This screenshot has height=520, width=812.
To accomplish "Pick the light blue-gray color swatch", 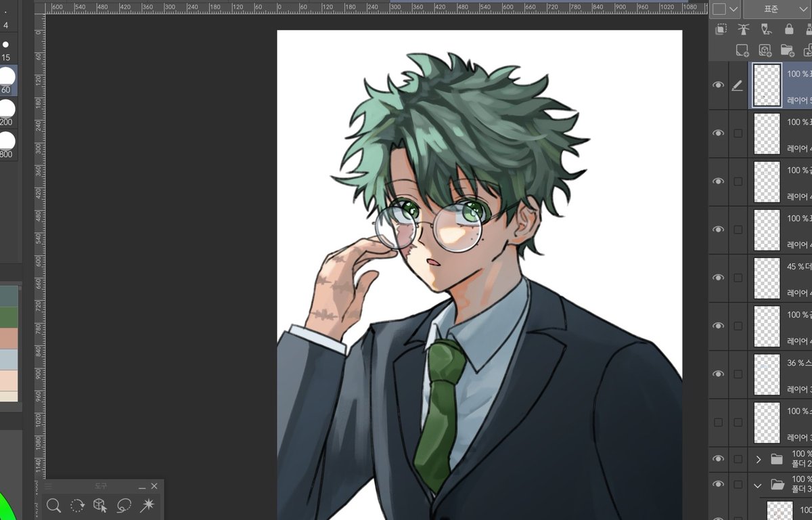I will click(9, 359).
